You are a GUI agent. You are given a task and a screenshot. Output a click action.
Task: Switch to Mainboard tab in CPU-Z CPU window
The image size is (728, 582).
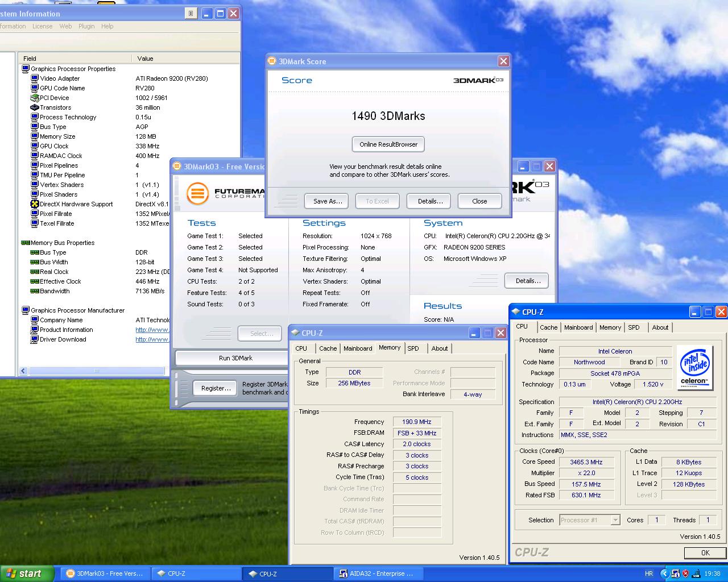(578, 327)
